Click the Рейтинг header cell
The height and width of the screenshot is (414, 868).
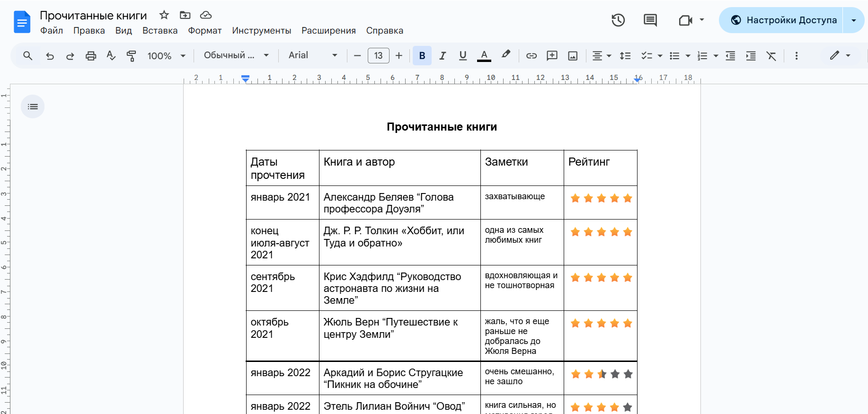[x=600, y=168]
